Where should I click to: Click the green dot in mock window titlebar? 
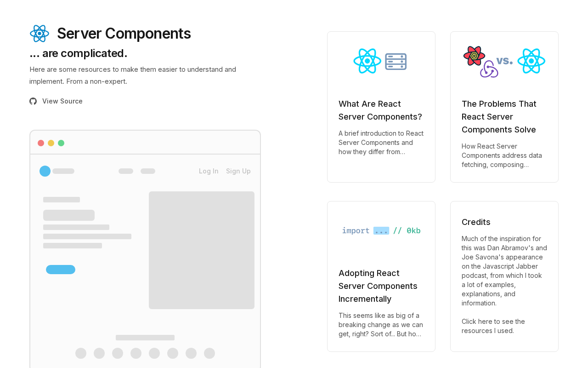(61, 143)
